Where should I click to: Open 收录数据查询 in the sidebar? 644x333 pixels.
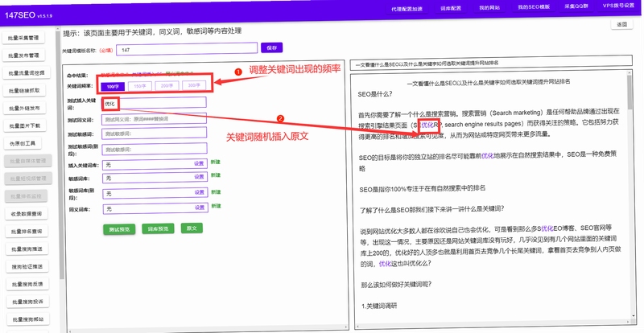[27, 214]
